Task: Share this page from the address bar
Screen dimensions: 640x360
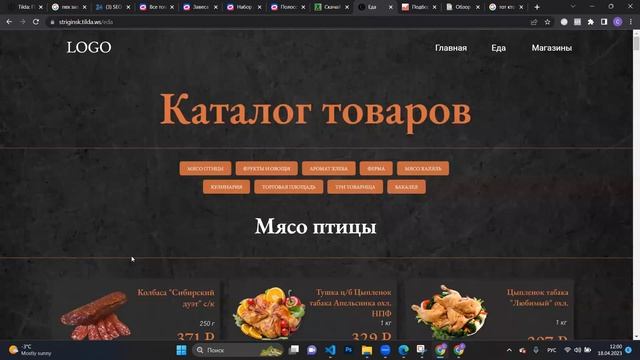Action: pyautogui.click(x=534, y=22)
